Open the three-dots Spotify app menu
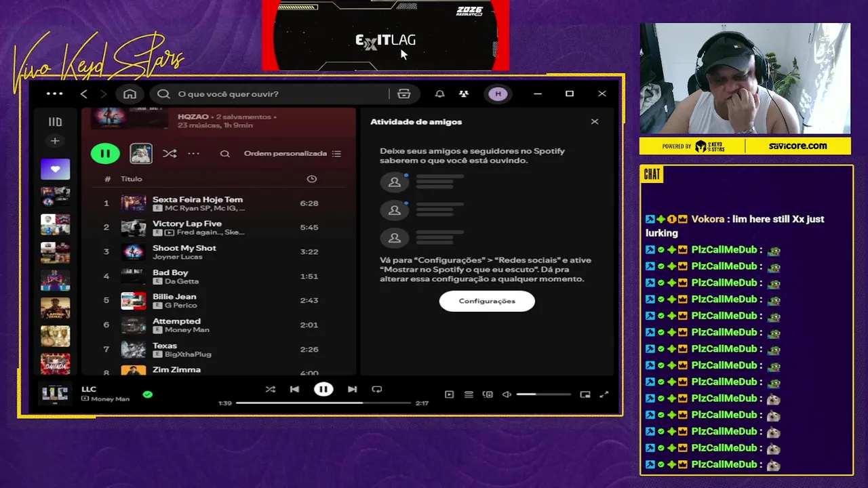 point(54,94)
